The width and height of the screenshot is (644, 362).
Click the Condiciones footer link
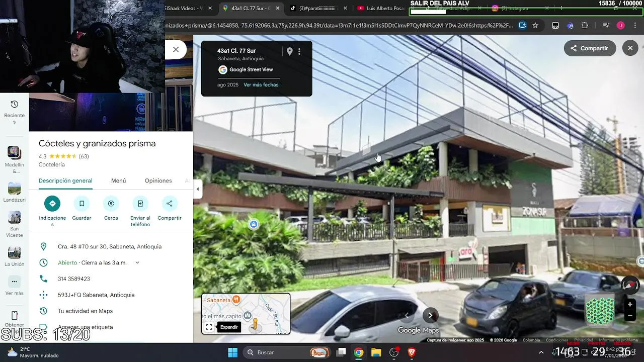click(x=557, y=340)
